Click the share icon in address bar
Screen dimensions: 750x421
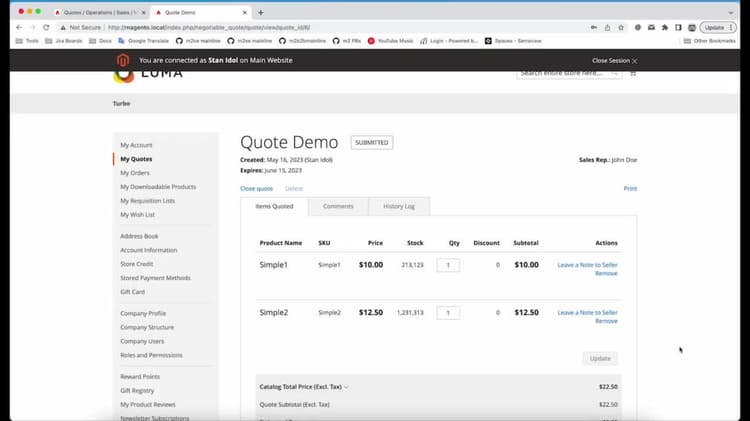(x=607, y=28)
